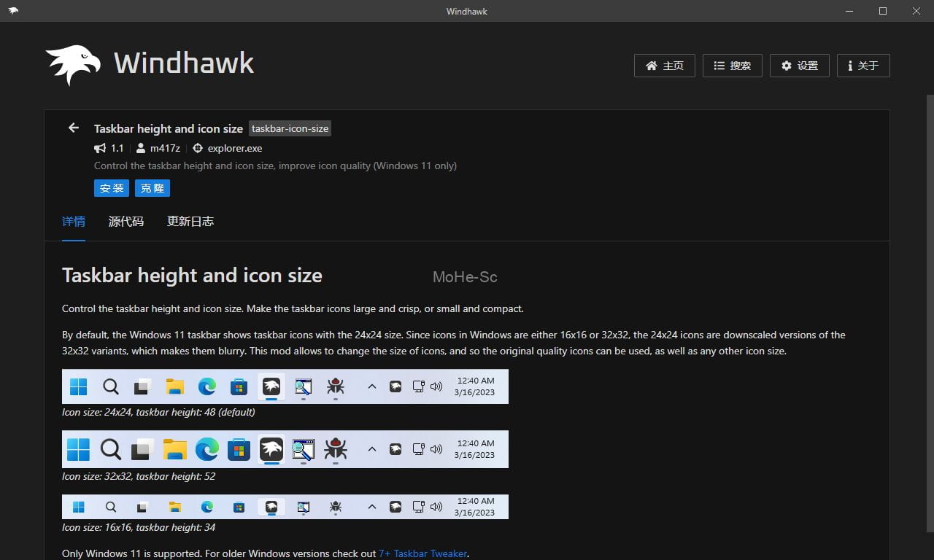Switch to the 更新日志 changelog tab
The width and height of the screenshot is (934, 560).
click(190, 222)
